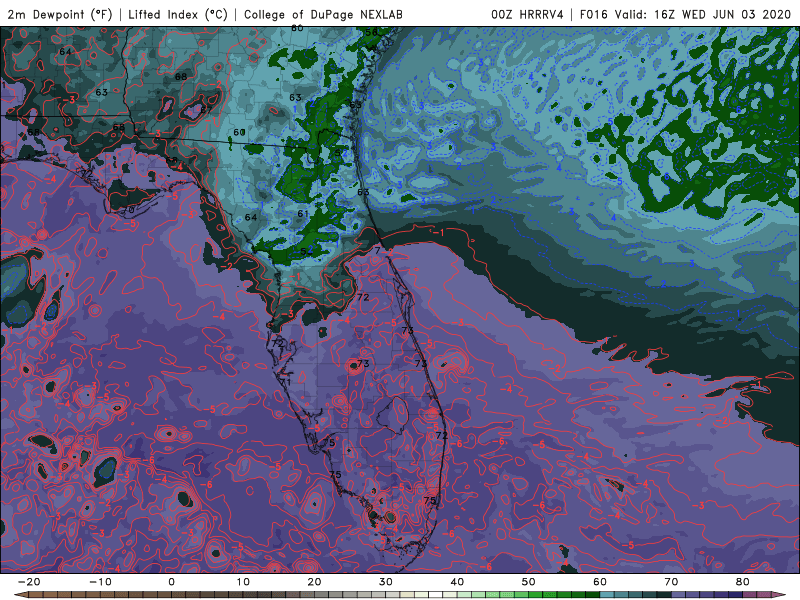This screenshot has width=800, height=600.
Task: Click the "2m Dewpoint (°F)" title text
Action: [x=60, y=14]
